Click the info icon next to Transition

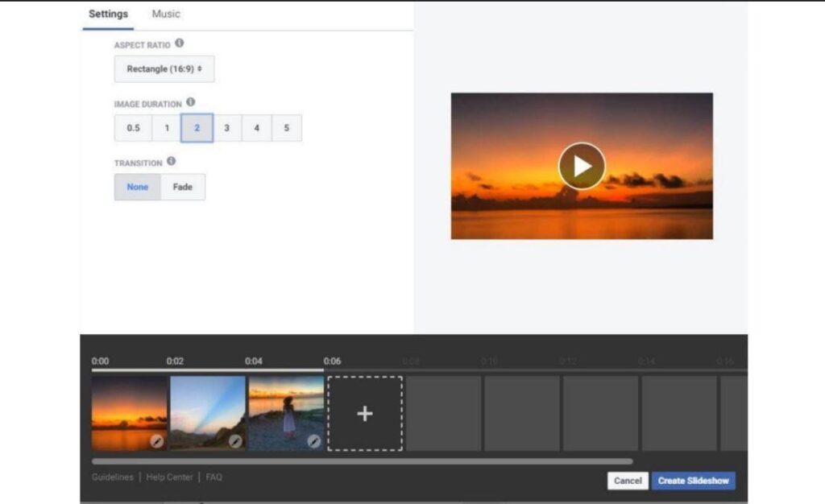(171, 161)
